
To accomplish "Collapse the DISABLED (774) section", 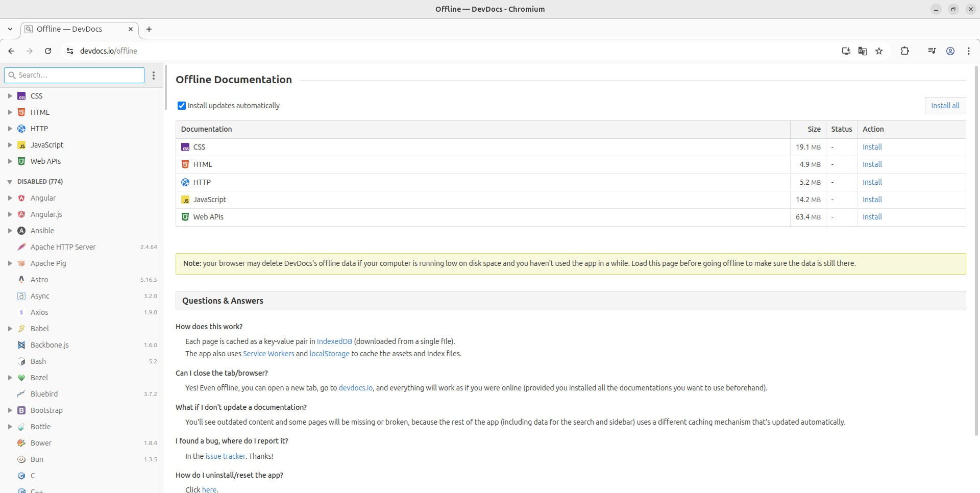I will [x=10, y=182].
